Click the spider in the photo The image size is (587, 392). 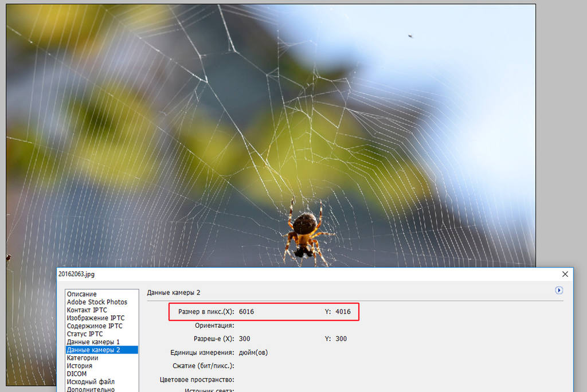306,233
